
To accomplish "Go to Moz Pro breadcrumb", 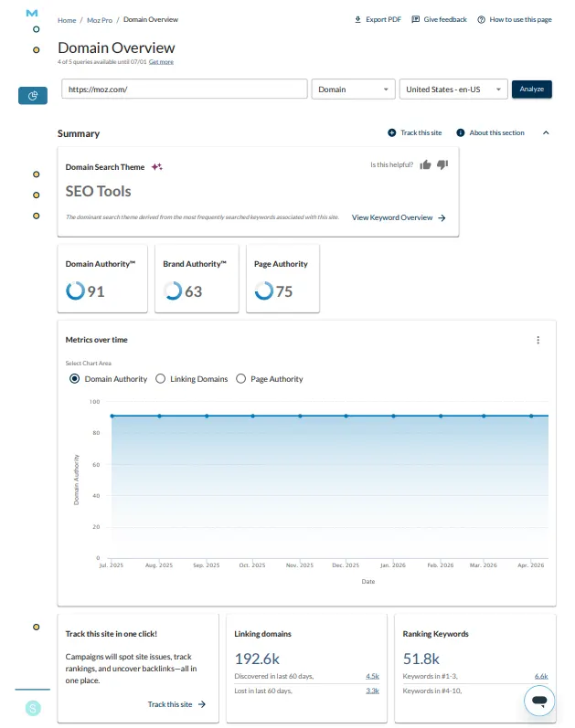I will click(x=100, y=20).
